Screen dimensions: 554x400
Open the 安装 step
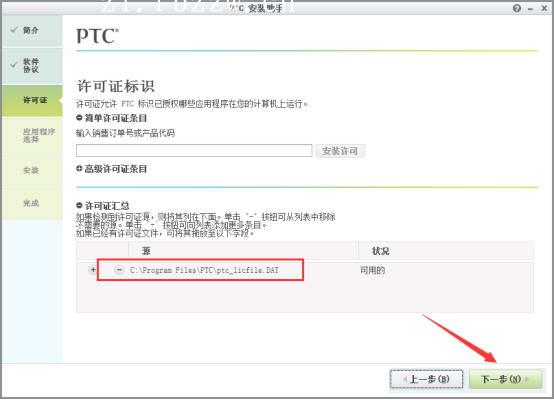pyautogui.click(x=32, y=170)
